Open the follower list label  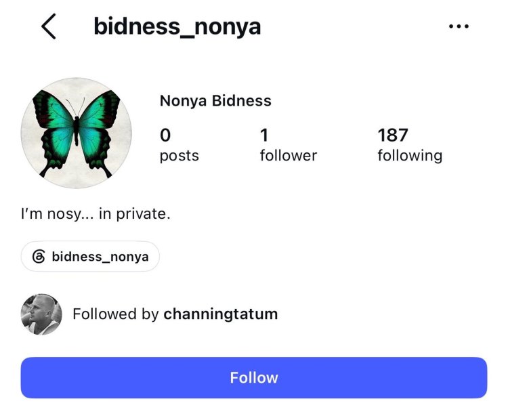point(289,155)
